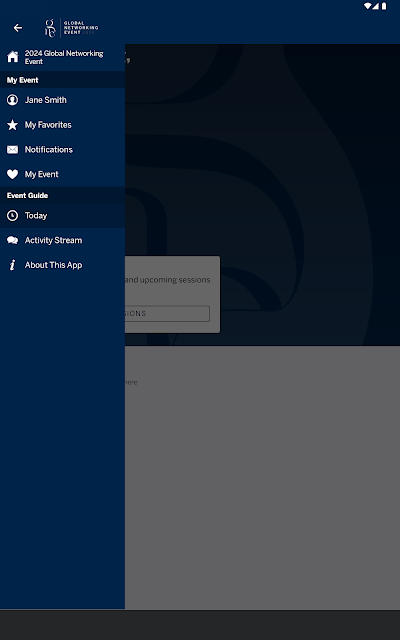Viewport: 400px width, 640px height.
Task: Select About This App
Action: [62, 265]
